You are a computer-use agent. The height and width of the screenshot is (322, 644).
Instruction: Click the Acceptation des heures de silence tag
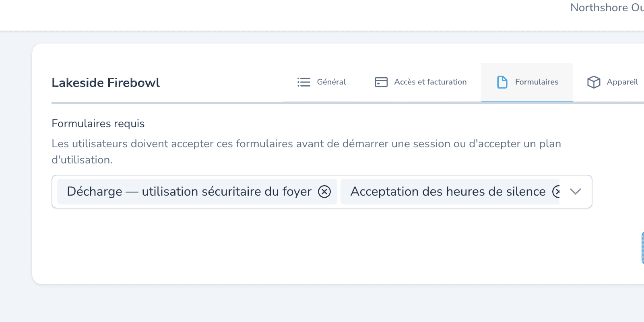[448, 192]
